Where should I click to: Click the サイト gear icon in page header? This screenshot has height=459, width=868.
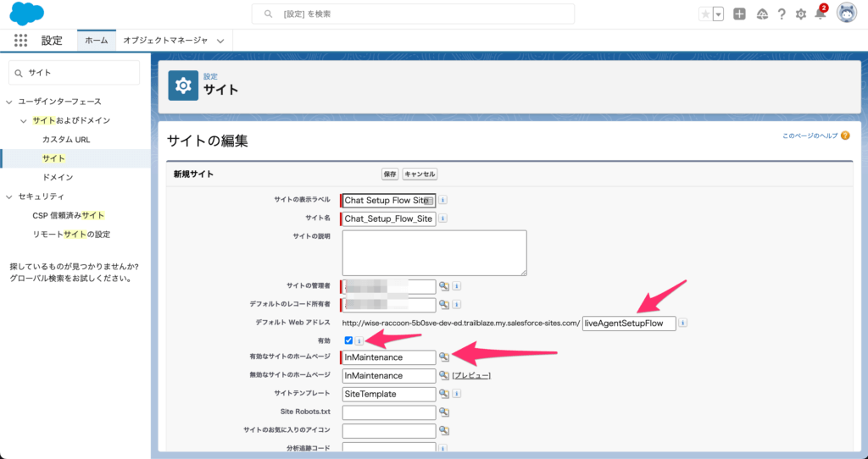coord(183,86)
